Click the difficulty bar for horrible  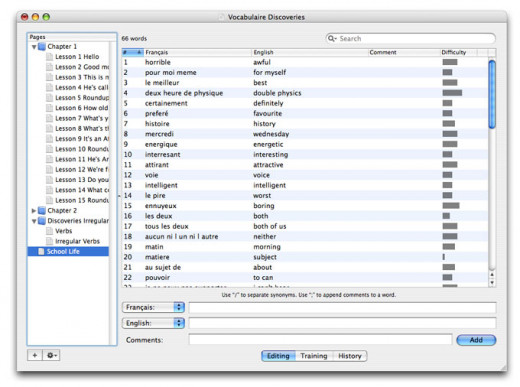[450, 62]
